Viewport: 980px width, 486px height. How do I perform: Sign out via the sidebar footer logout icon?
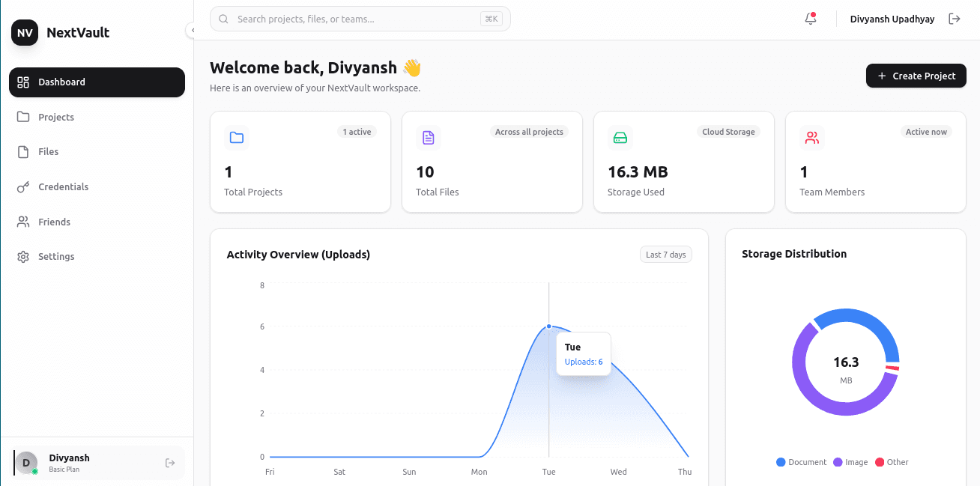point(170,463)
